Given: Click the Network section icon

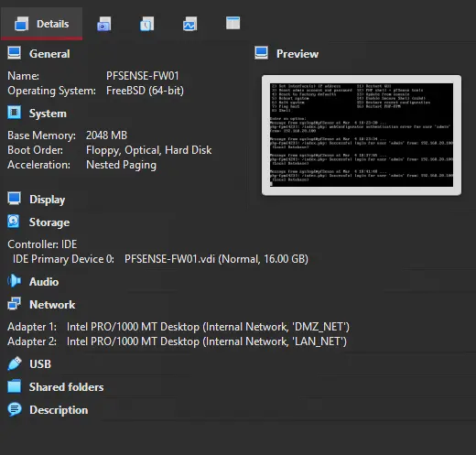Looking at the screenshot, I should [15, 304].
